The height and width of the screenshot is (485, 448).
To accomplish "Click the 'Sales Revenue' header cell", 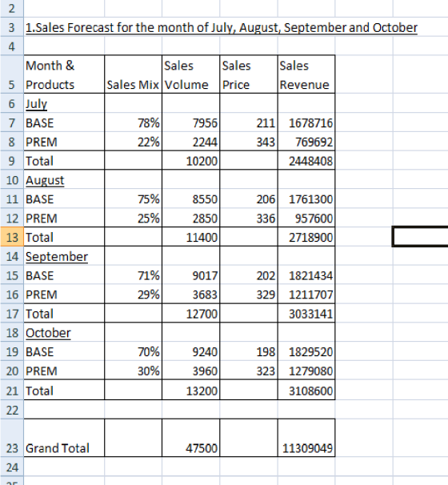I will (306, 74).
